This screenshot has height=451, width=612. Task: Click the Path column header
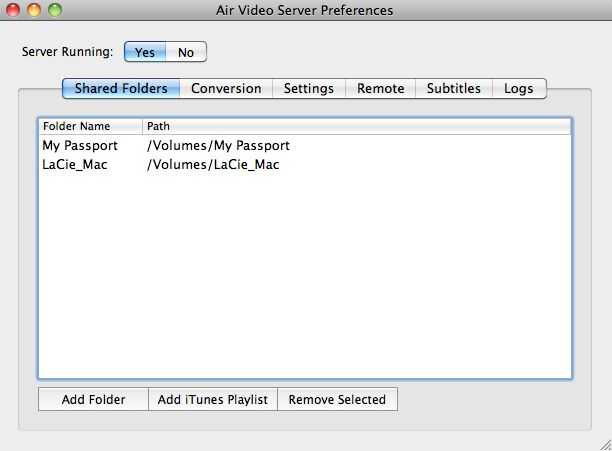tap(356, 127)
